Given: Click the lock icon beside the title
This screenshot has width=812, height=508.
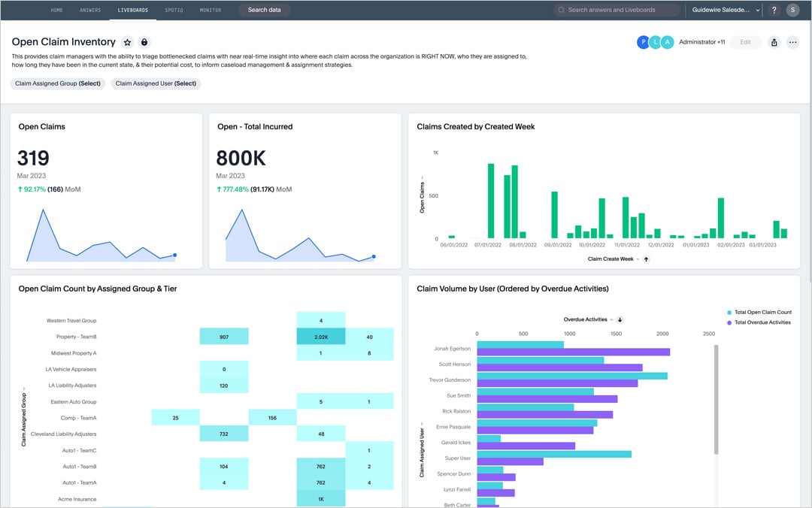Looking at the screenshot, I should tap(144, 43).
